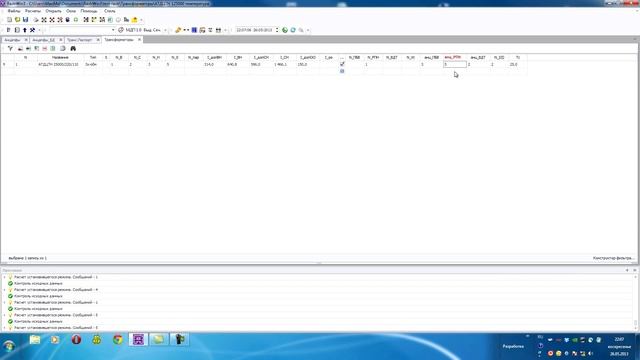Image resolution: width=640 pixels, height=360 pixels.
Task: Click the red delete row icon in table toolbar
Action: [45, 49]
